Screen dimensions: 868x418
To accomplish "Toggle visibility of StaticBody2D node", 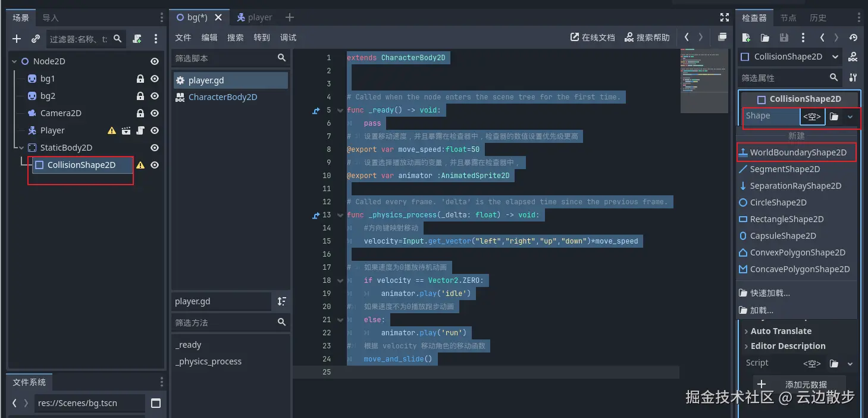I will 155,148.
